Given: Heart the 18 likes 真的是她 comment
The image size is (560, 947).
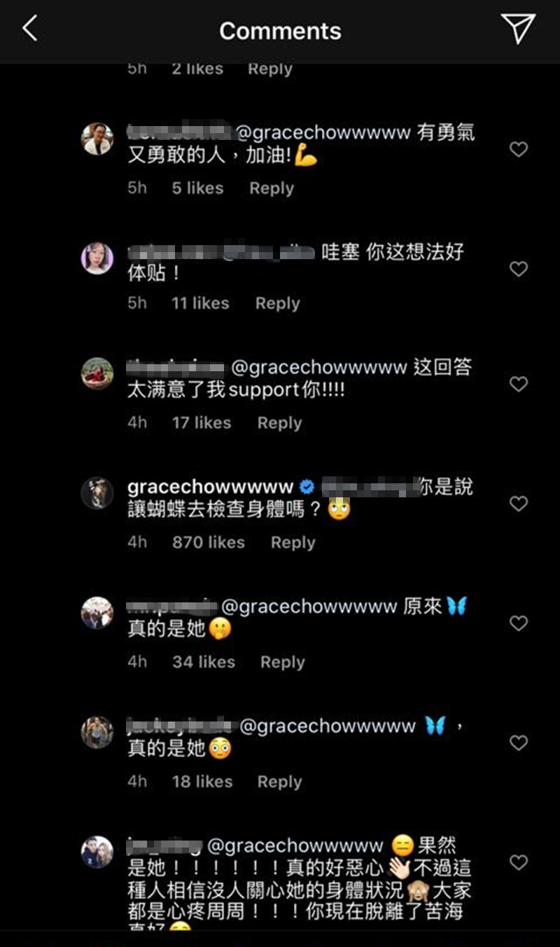Looking at the screenshot, I should pos(518,742).
